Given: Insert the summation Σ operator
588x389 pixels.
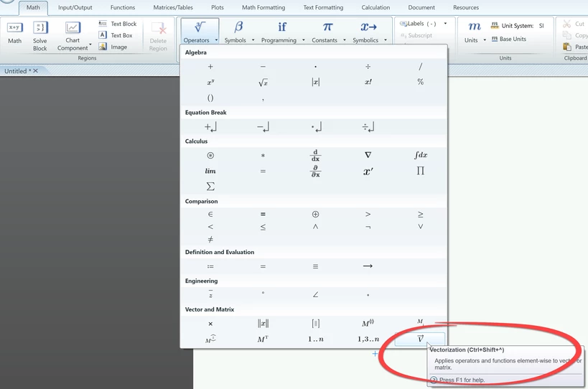Looking at the screenshot, I should (x=210, y=187).
